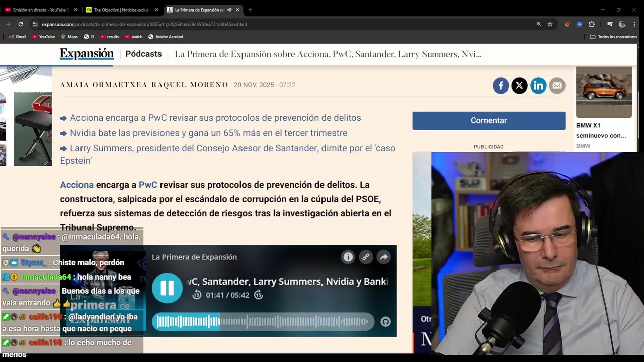
Task: Click the BMW X1 seminuevo ad title
Action: click(601, 130)
